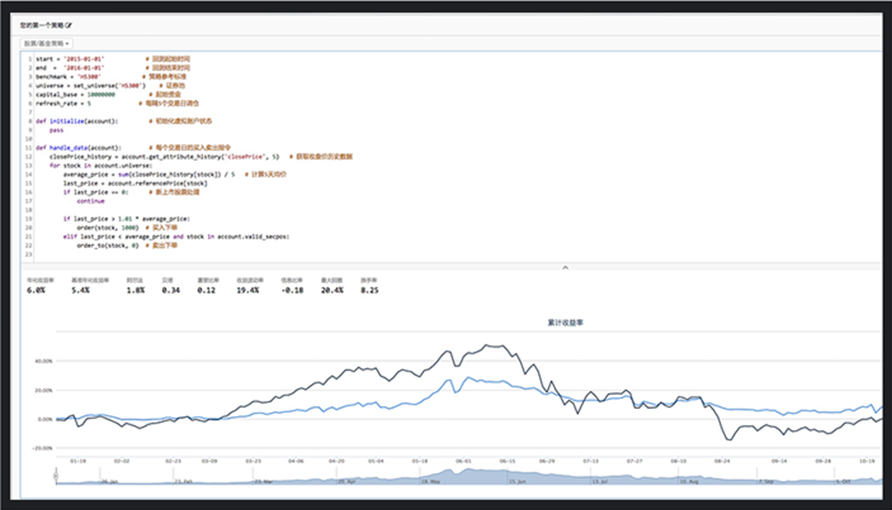Collapse the code editor with the chevron-up arrow
Viewport: 892px width, 510px height.
point(565,267)
